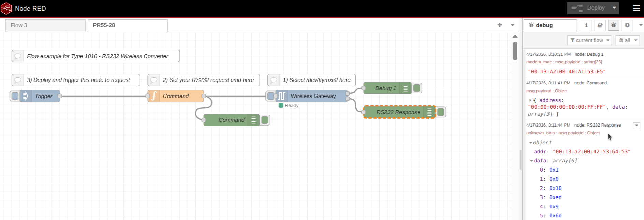The image size is (644, 220).
Task: Click the sidebar resize separator handle
Action: tap(521, 160)
